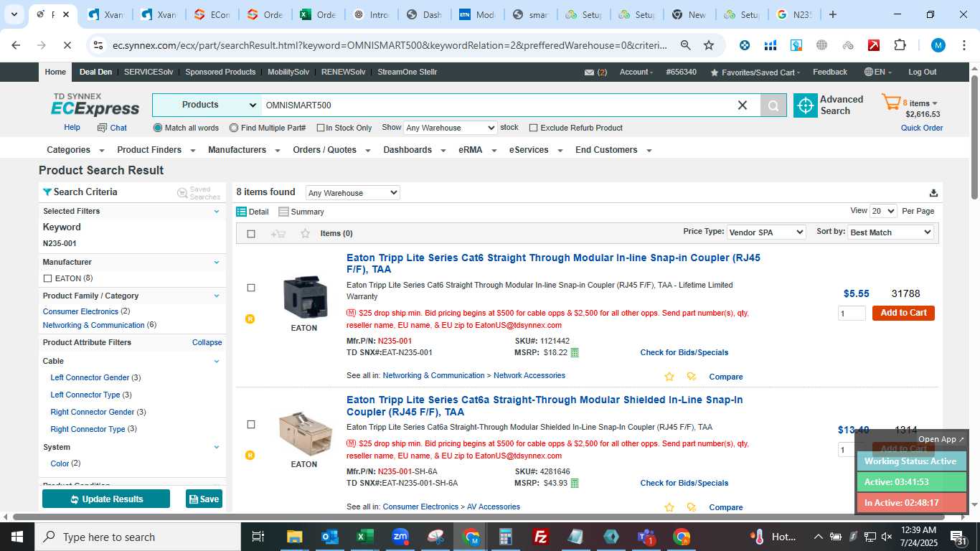Viewport: 980px width, 551px height.
Task: Compare the Cat6 straight through coupler
Action: (726, 377)
